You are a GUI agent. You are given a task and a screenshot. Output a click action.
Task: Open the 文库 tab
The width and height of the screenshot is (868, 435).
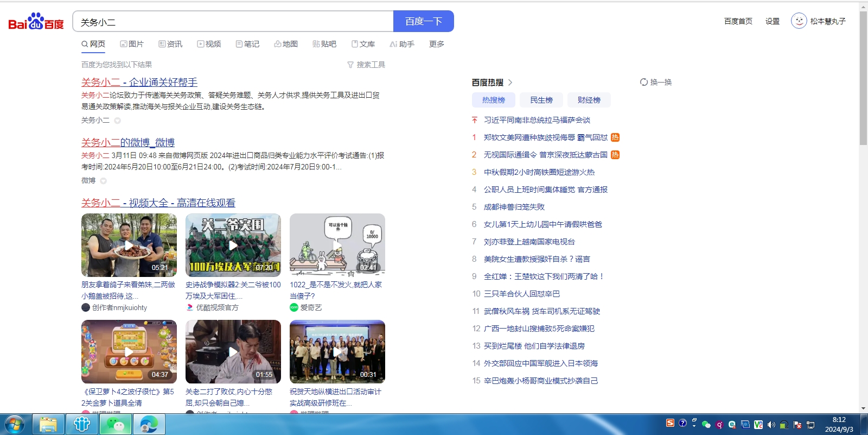point(363,44)
